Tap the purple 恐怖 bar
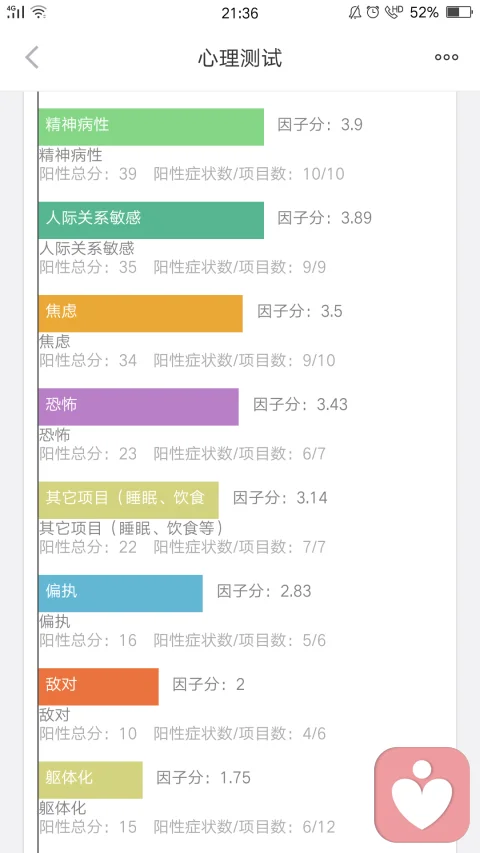Screen dimensions: 480x853 tap(139, 407)
